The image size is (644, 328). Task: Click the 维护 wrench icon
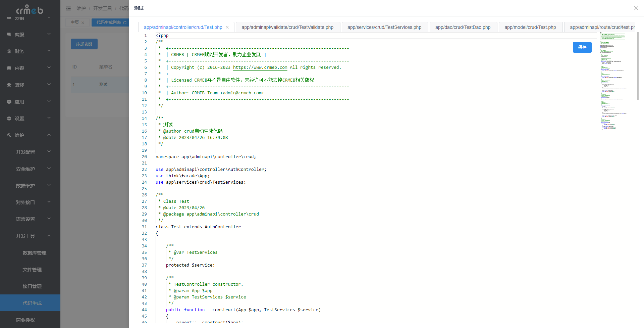tap(9, 135)
